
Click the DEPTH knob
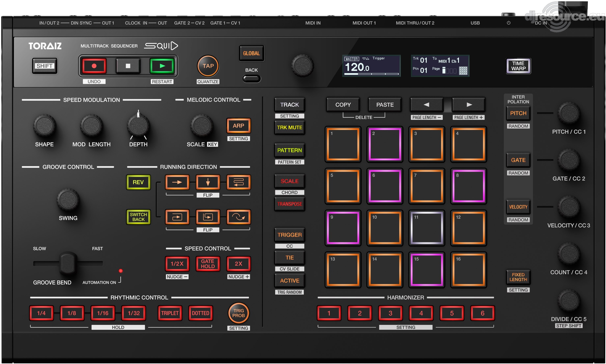(x=138, y=125)
